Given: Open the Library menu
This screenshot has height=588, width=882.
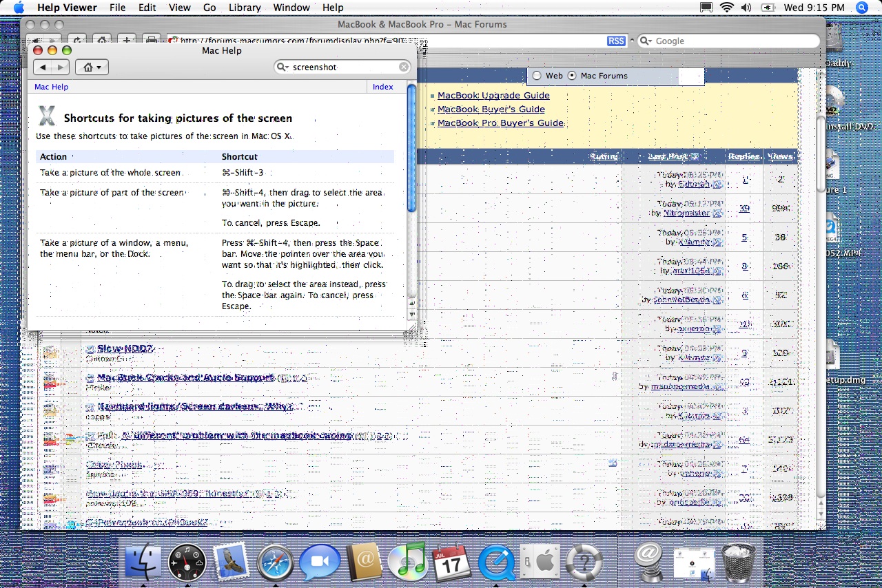Looking at the screenshot, I should 245,8.
